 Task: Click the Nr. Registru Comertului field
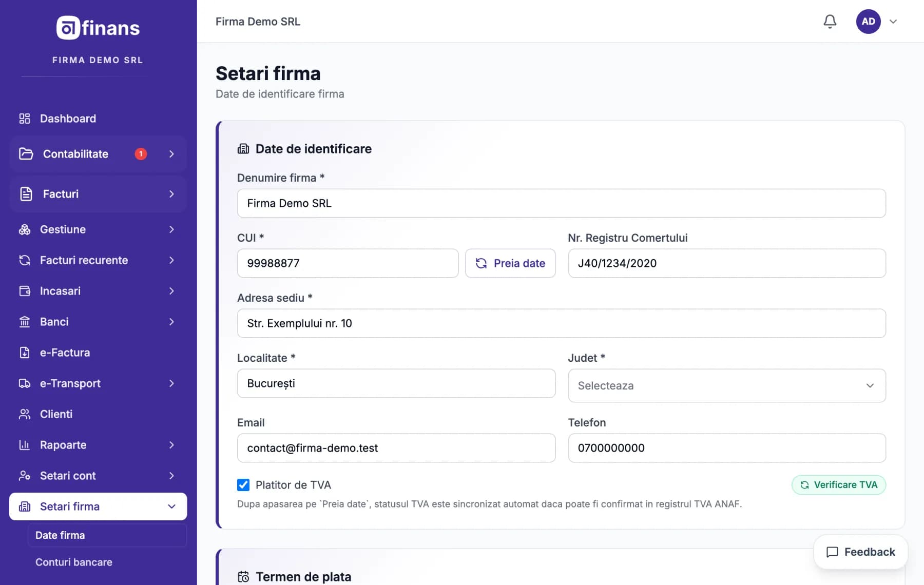pos(726,263)
